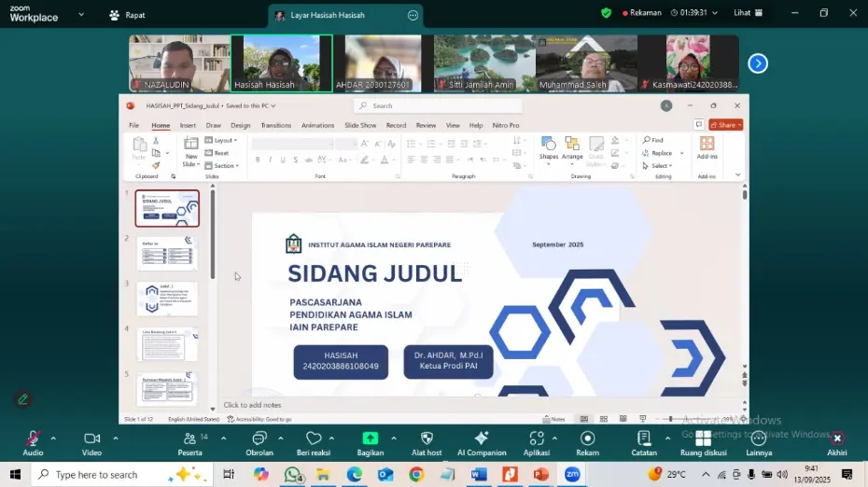Click the New Slide icon

point(191,145)
